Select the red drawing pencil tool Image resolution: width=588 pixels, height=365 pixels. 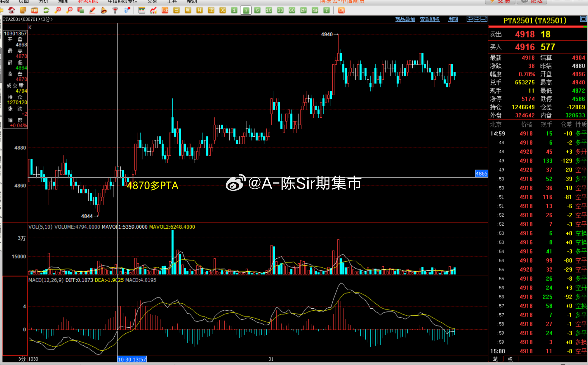pyautogui.click(x=92, y=10)
